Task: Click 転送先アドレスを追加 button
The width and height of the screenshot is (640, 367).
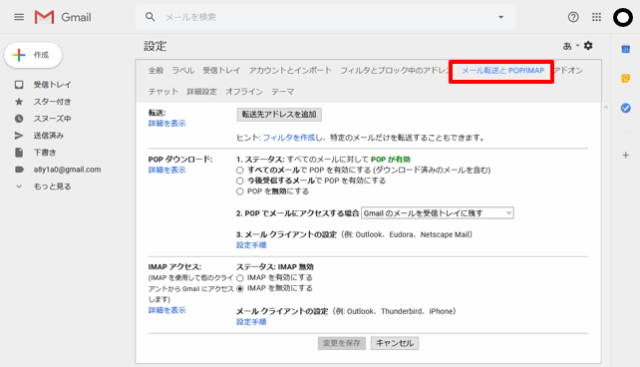Action: (279, 115)
